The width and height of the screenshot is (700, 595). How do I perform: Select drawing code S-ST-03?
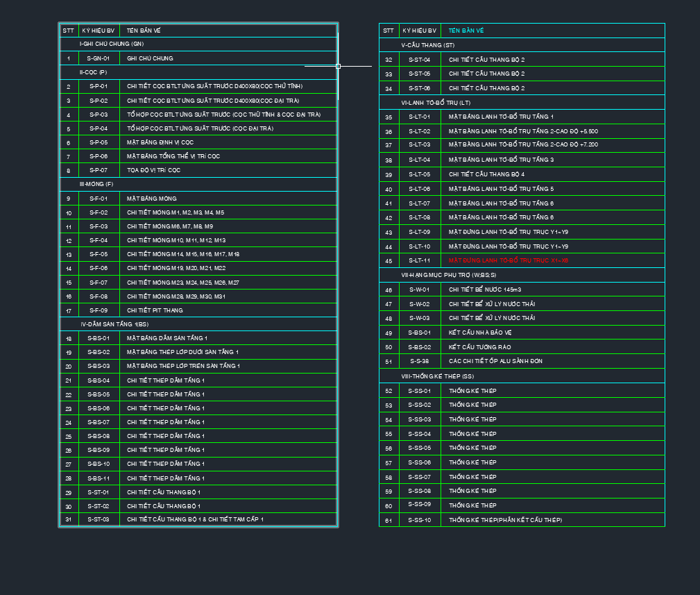99,519
